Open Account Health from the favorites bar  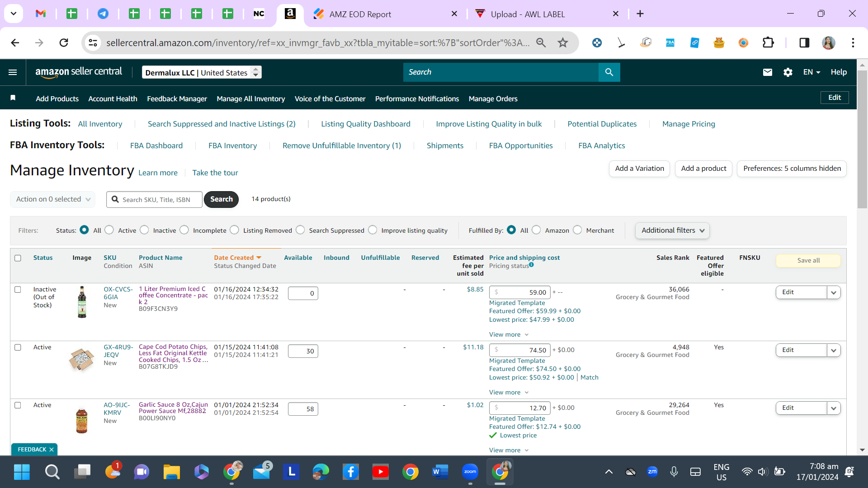(x=113, y=99)
